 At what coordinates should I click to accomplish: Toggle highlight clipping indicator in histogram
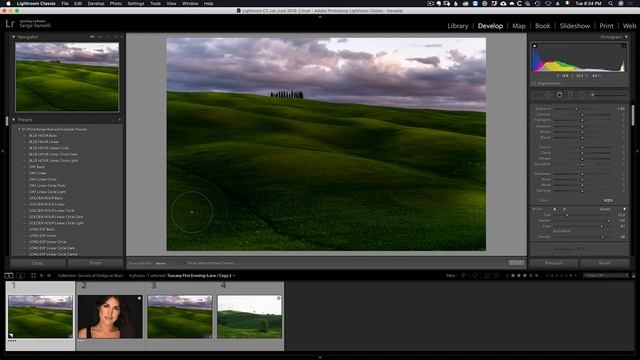[624, 46]
